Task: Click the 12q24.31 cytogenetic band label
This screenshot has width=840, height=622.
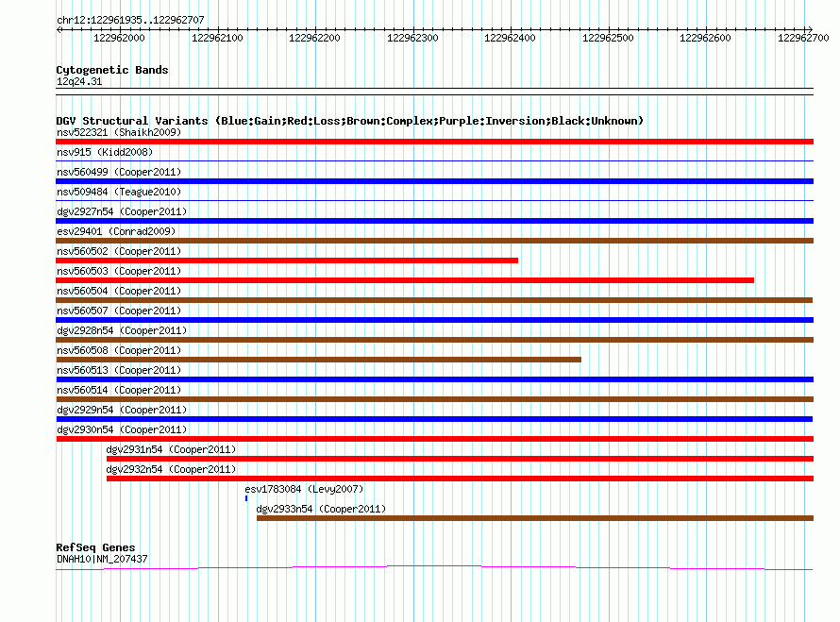Action: tap(79, 81)
